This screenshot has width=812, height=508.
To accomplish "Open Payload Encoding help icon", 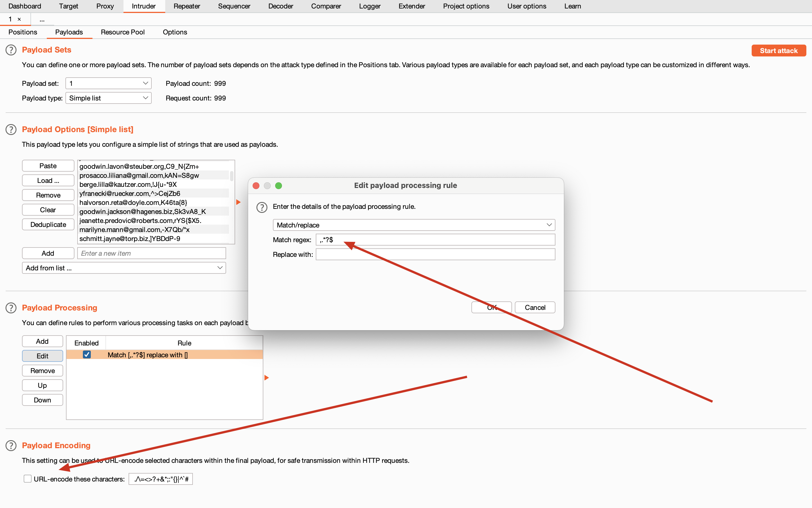I will coord(11,446).
